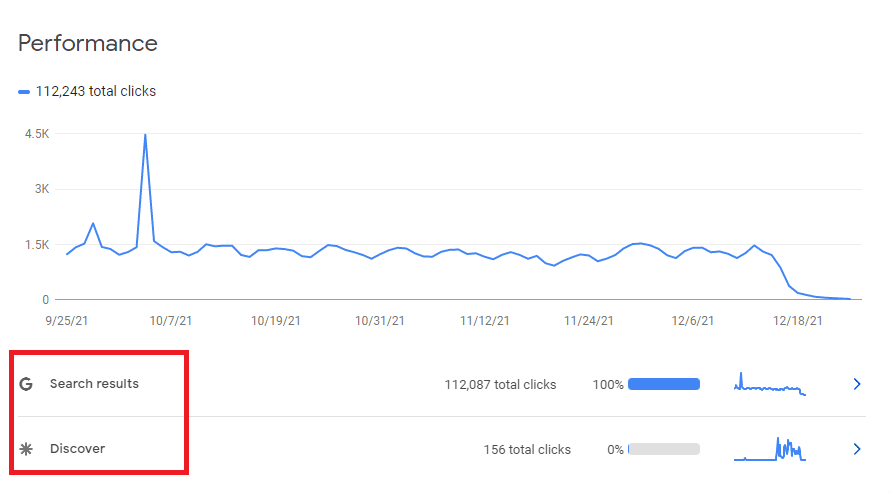
Task: Click the 156 total clicks value
Action: click(x=527, y=449)
